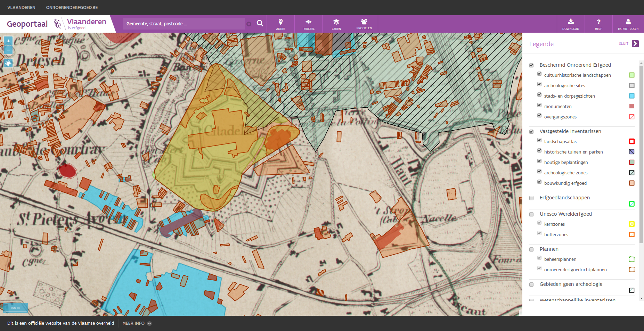644x331 pixels.
Task: Zoom out of the map
Action: click(8, 50)
